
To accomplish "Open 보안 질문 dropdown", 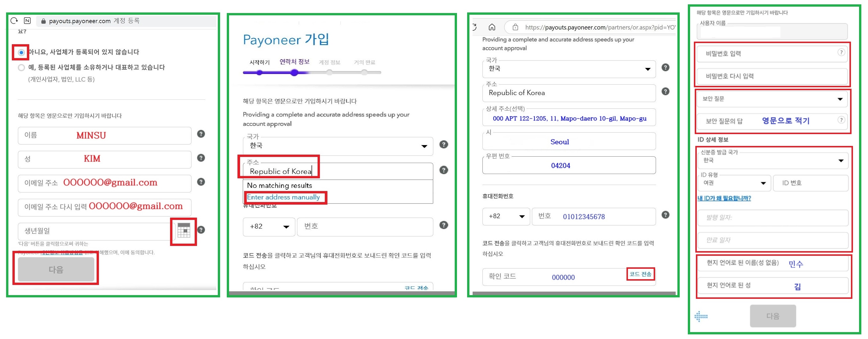I will (x=772, y=99).
